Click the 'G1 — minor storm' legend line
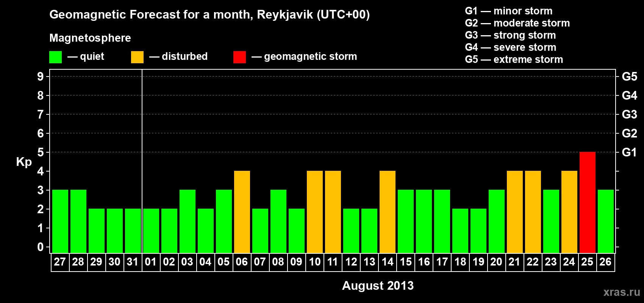Image resolution: width=644 pixels, height=303 pixels. [509, 11]
